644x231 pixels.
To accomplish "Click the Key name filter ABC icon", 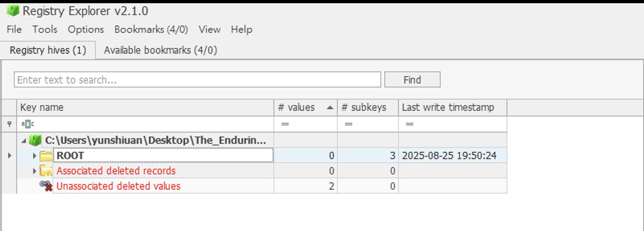I will click(28, 124).
